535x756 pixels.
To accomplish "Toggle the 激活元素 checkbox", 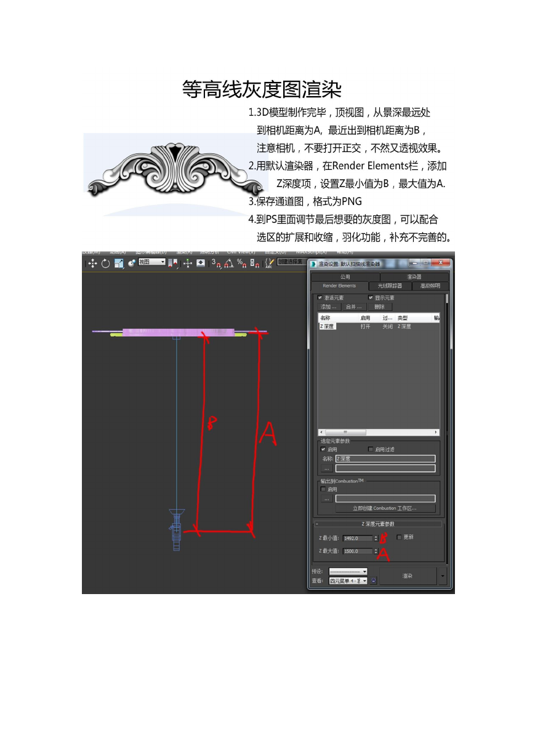I will click(320, 298).
